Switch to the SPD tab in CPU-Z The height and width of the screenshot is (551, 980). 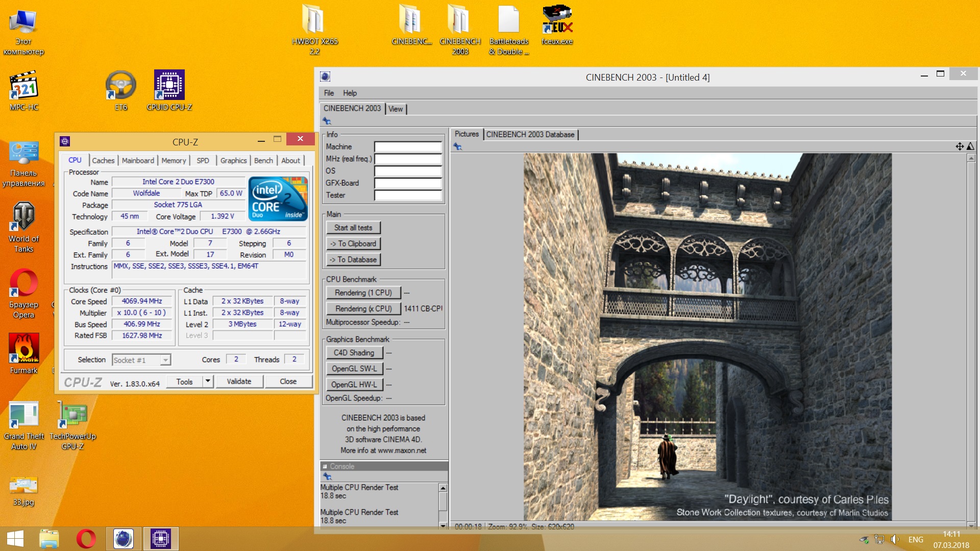(x=203, y=160)
